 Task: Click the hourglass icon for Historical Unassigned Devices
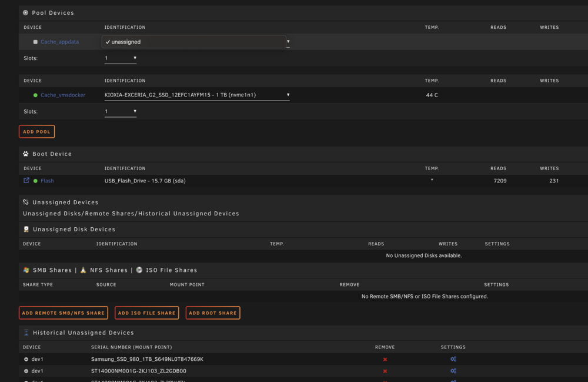point(26,333)
